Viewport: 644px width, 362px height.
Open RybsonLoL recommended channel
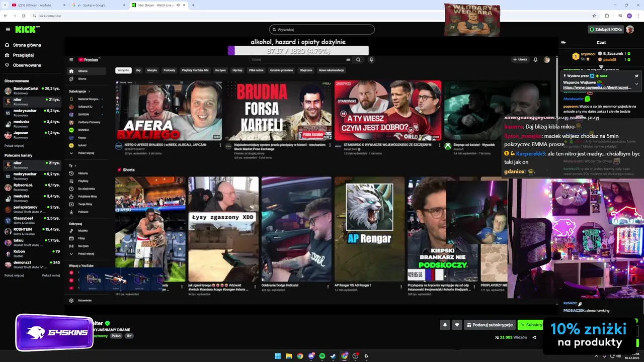click(x=32, y=187)
